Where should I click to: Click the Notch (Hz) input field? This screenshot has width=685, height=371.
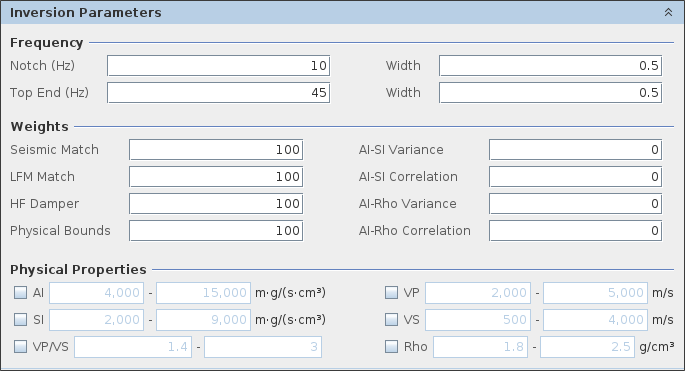(x=218, y=66)
